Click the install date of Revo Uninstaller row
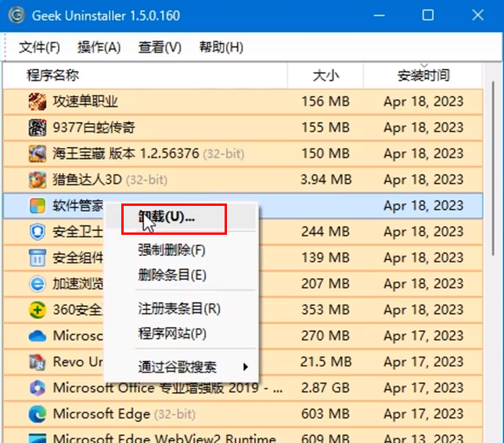The height and width of the screenshot is (443, 504). (423, 362)
